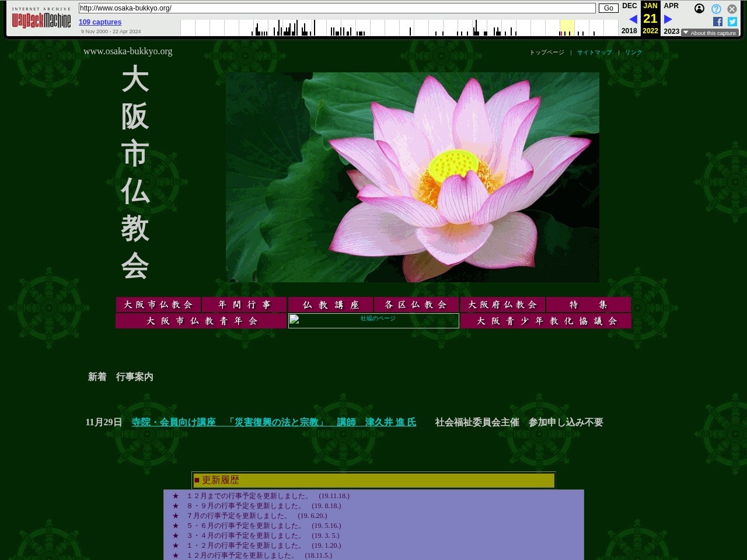The height and width of the screenshot is (560, 747).
Task: Open the 年間行事 menu item
Action: click(x=245, y=304)
